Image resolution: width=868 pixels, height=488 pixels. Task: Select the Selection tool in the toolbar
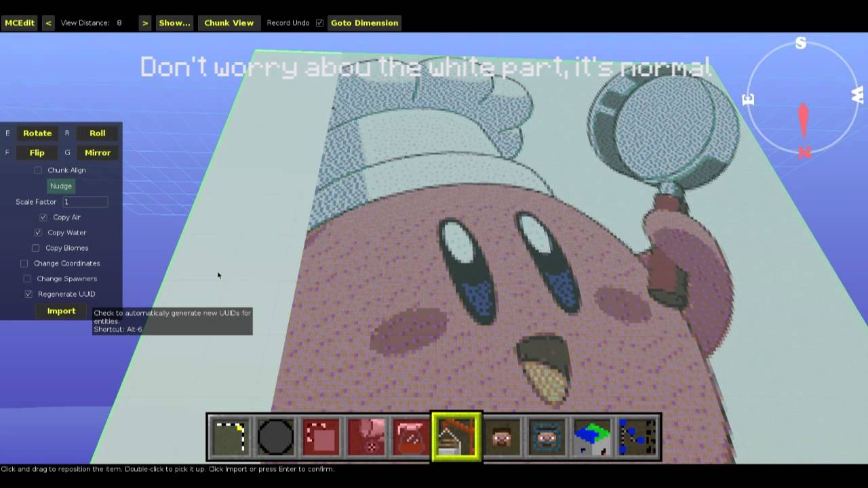click(230, 437)
